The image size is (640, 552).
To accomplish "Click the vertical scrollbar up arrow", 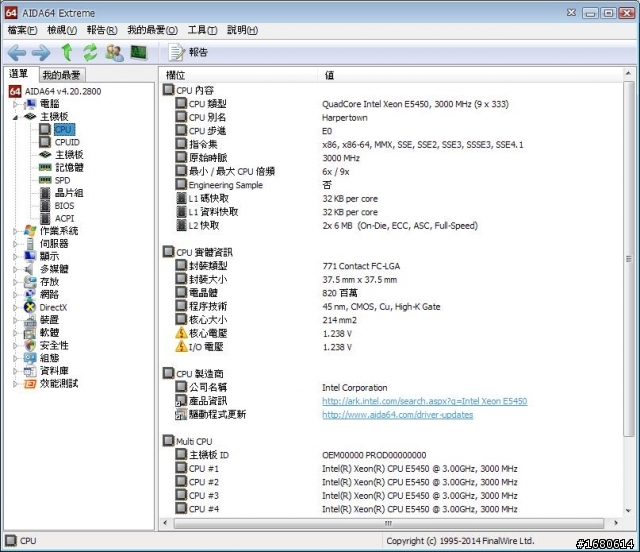I will (629, 74).
